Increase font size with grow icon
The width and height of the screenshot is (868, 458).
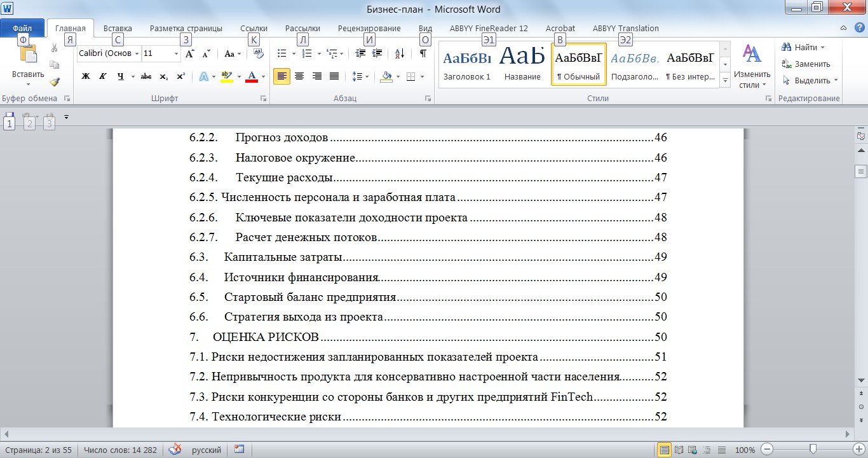[189, 54]
